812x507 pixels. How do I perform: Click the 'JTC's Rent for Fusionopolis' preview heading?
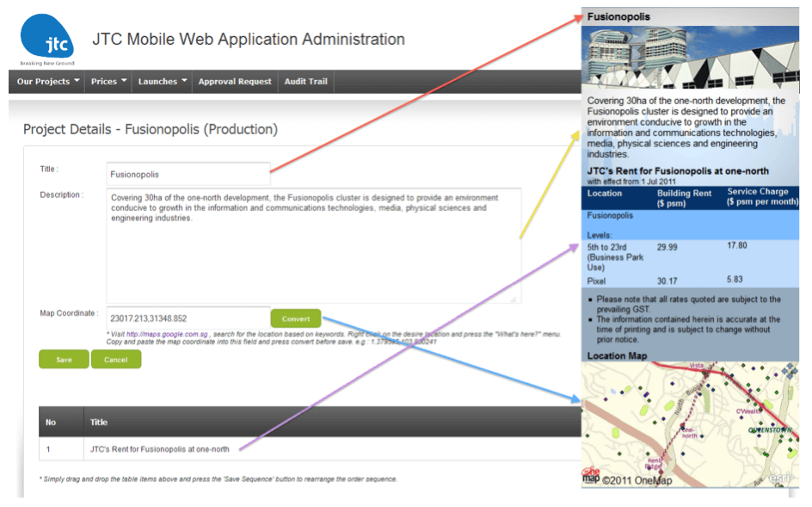click(x=678, y=171)
